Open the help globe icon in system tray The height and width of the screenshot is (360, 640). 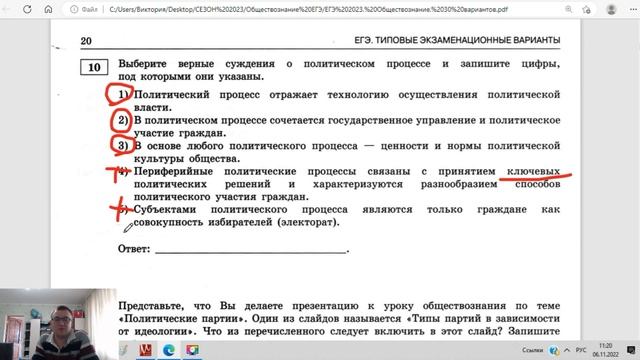pyautogui.click(x=554, y=350)
